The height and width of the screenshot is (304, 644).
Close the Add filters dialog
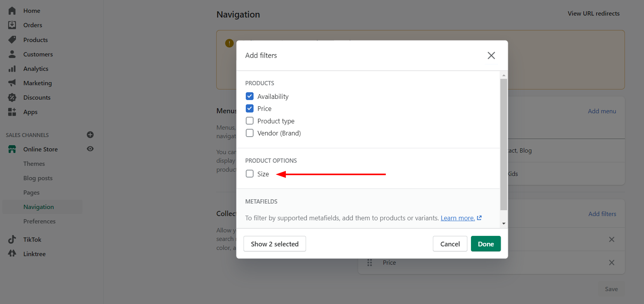[x=491, y=56]
